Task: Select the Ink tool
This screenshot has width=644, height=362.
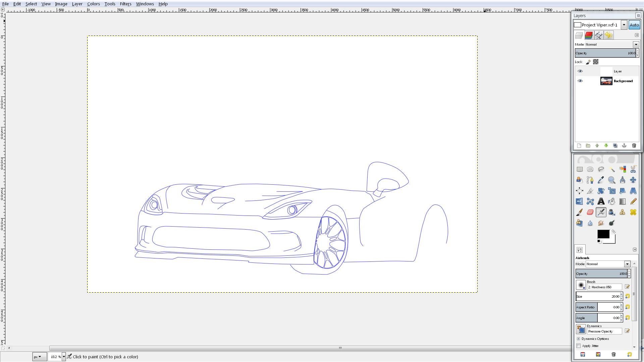Action: (612, 212)
